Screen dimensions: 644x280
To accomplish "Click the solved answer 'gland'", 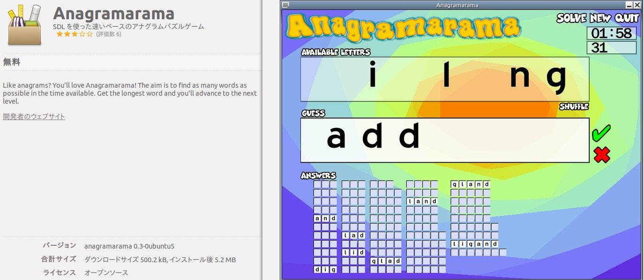I will tap(471, 184).
